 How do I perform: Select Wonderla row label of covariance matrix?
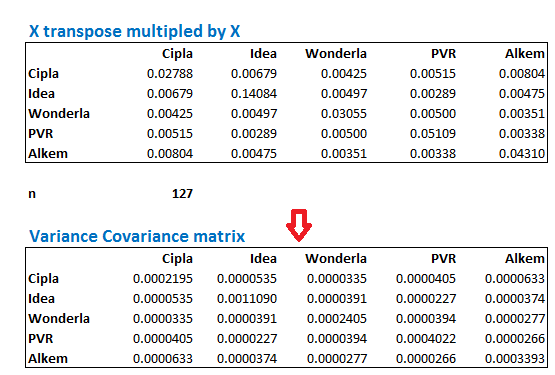[59, 319]
